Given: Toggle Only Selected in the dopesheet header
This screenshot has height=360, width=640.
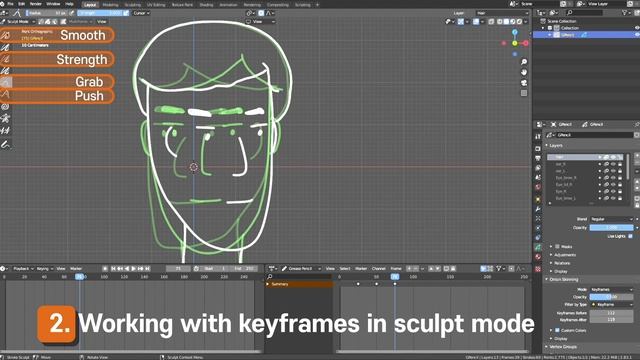Looking at the screenshot, I should pyautogui.click(x=484, y=269).
